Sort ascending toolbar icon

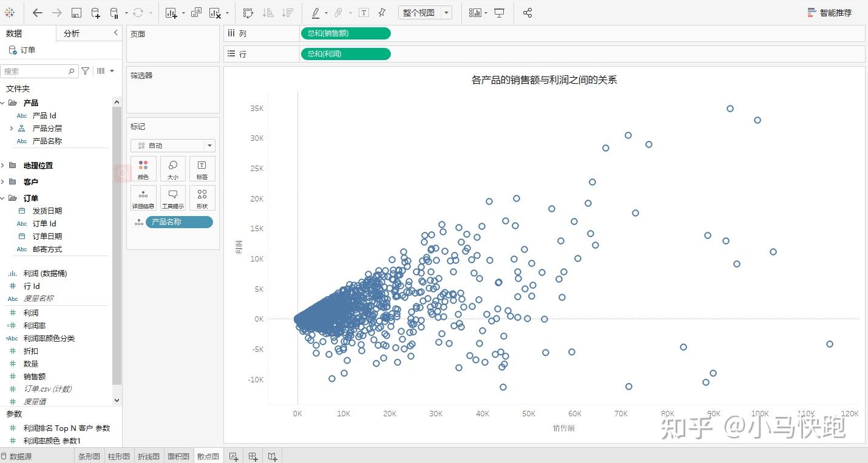[x=268, y=13]
